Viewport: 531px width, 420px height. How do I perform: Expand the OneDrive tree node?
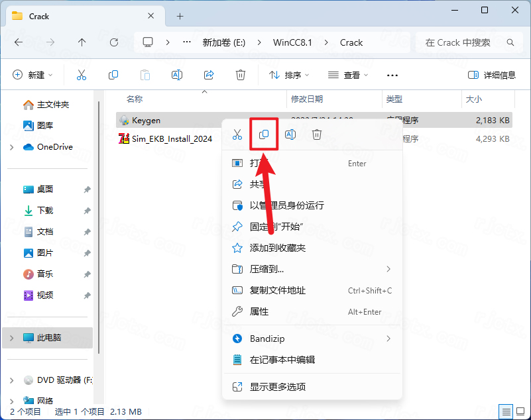click(12, 147)
